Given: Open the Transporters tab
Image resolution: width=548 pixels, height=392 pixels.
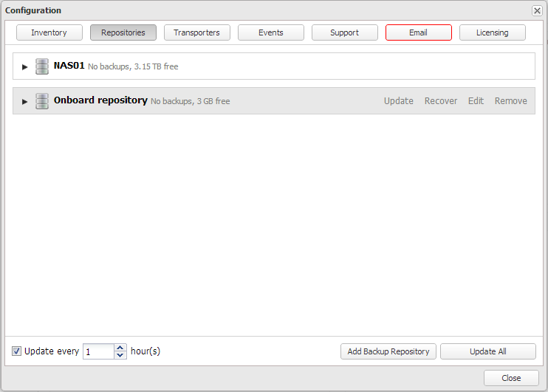Looking at the screenshot, I should tap(197, 32).
